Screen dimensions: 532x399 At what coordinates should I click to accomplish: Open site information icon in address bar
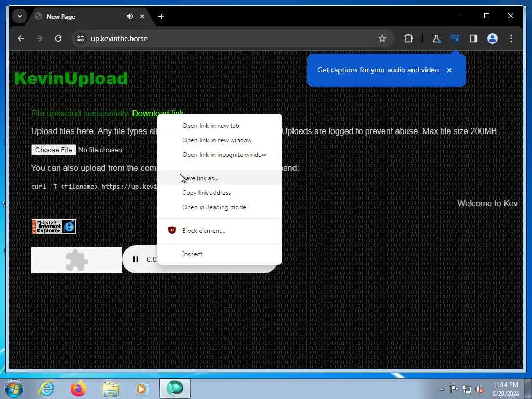[81, 38]
